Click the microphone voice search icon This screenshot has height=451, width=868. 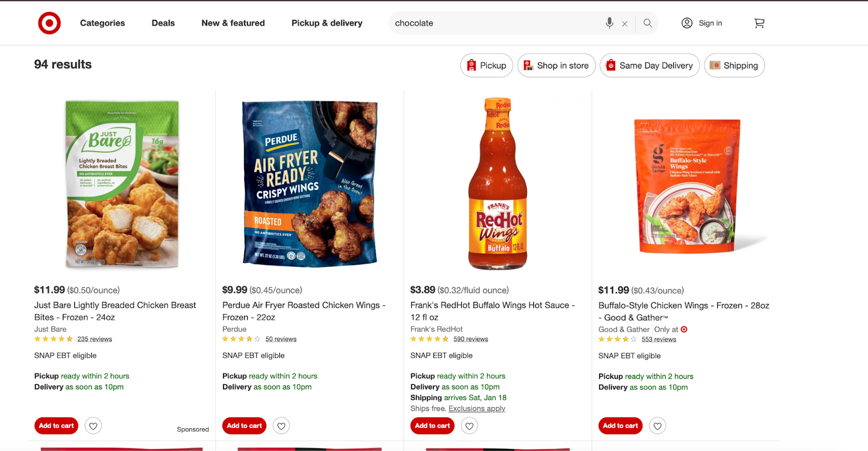pos(609,23)
